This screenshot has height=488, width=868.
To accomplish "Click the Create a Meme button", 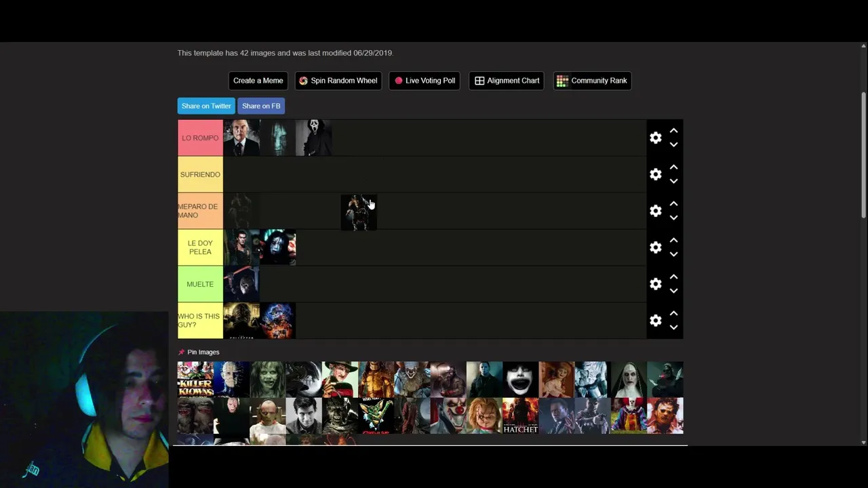I will coord(258,81).
